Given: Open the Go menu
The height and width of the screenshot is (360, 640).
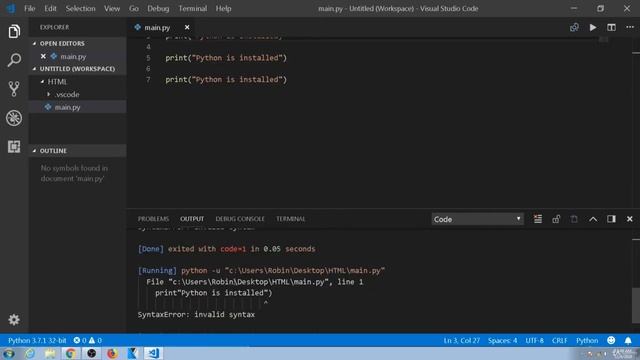Looking at the screenshot, I should pos(133,9).
